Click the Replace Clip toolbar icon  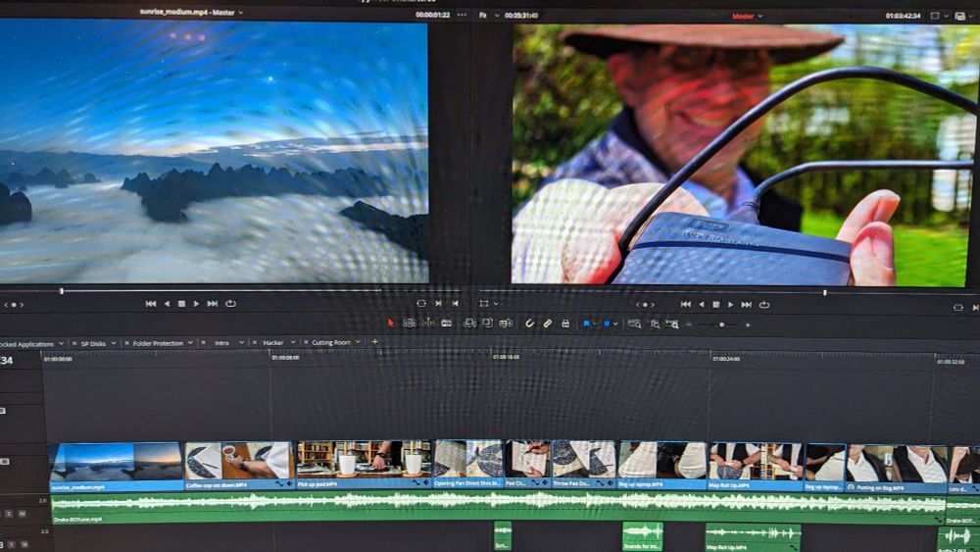507,324
